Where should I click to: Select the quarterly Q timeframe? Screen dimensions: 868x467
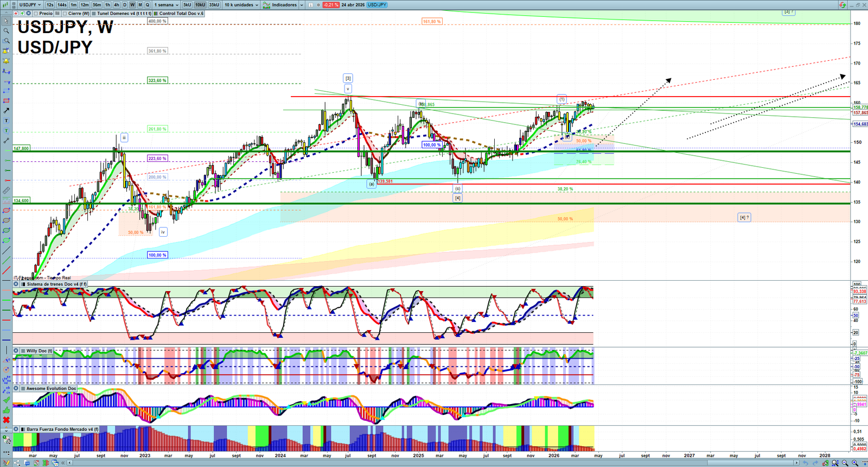(x=147, y=5)
